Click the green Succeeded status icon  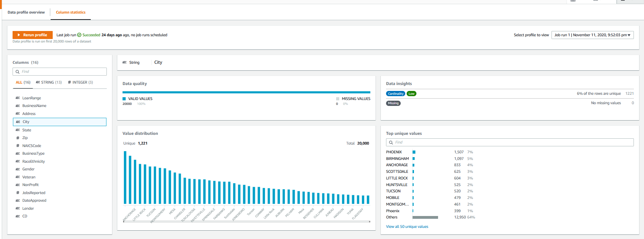point(79,35)
